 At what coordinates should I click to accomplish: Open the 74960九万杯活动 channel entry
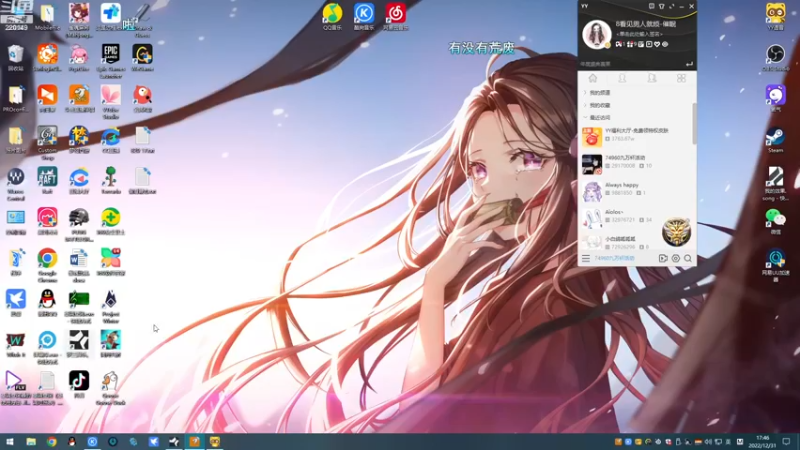(636, 163)
